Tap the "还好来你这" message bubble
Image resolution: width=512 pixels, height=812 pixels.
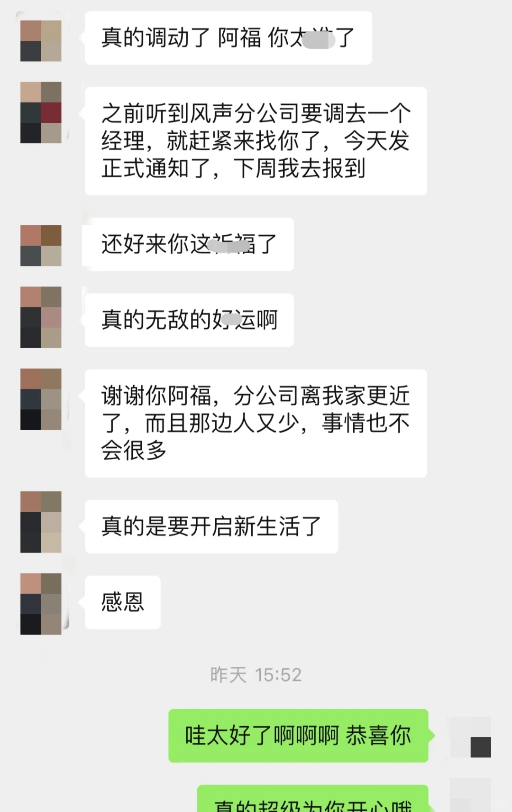point(189,244)
